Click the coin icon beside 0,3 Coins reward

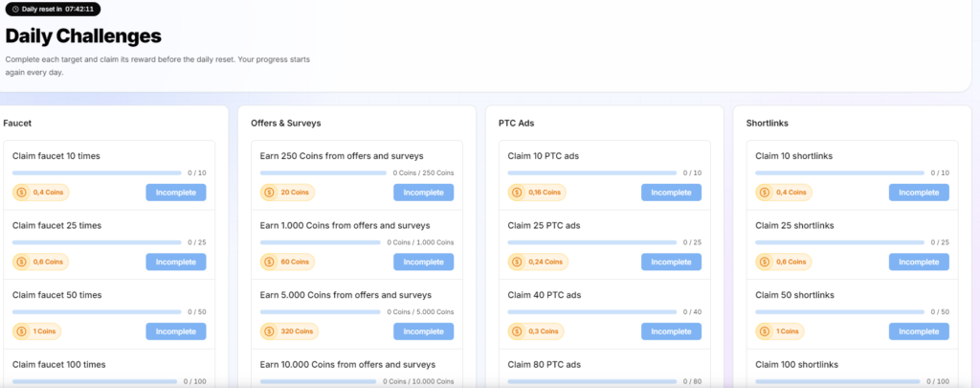coord(517,331)
